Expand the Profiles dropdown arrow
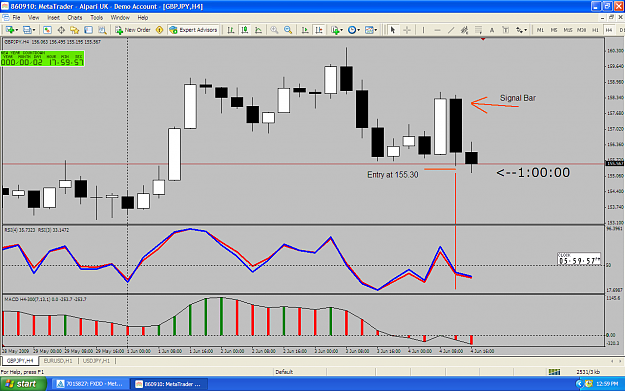This screenshot has height=391, width=625. click(x=34, y=30)
